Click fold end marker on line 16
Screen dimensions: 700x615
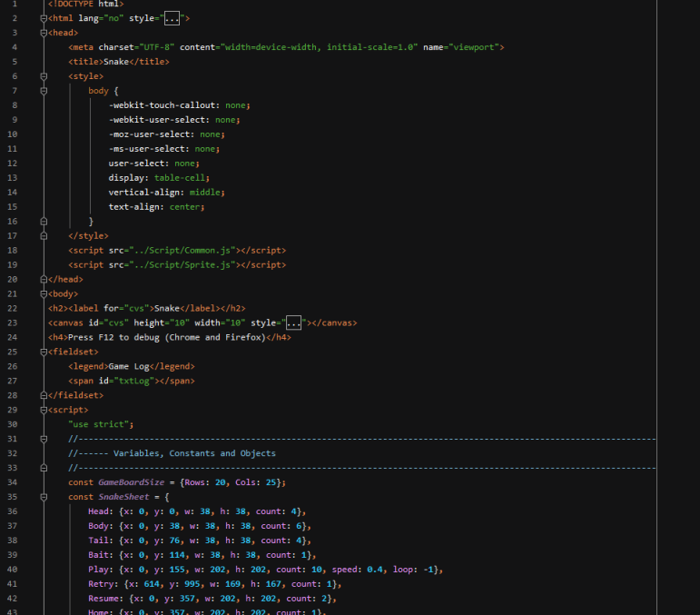click(44, 221)
